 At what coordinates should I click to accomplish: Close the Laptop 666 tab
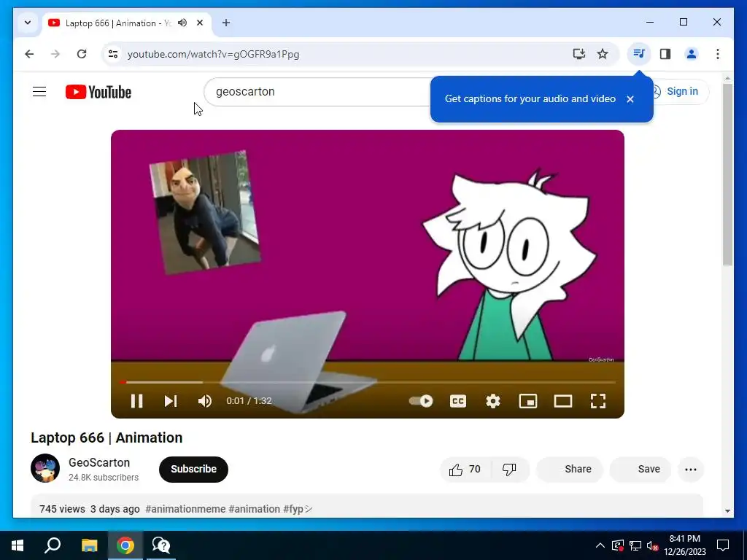(x=200, y=23)
